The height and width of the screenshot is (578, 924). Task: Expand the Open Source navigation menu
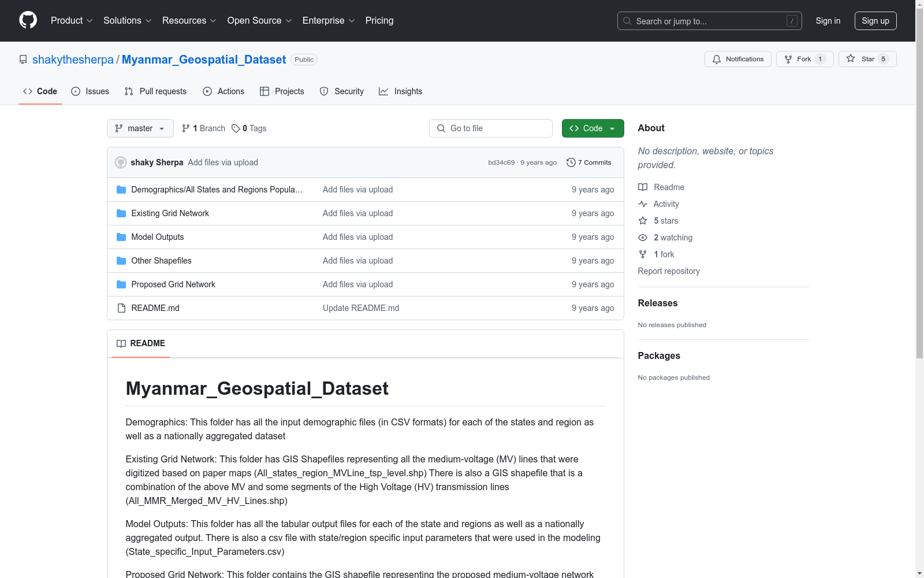pyautogui.click(x=259, y=21)
